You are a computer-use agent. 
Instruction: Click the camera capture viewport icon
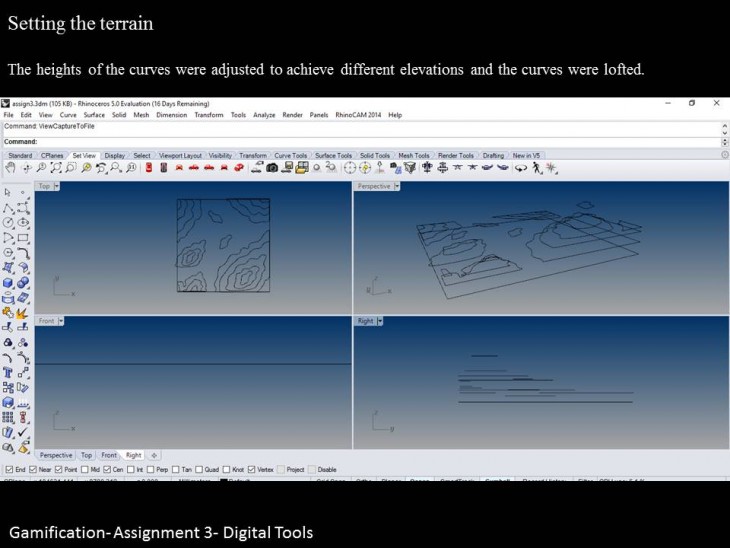click(271, 168)
